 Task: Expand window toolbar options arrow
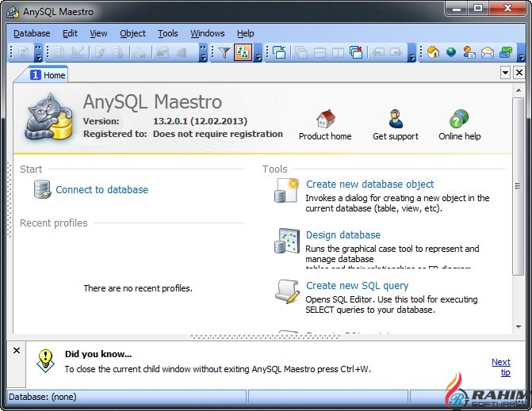coord(411,53)
